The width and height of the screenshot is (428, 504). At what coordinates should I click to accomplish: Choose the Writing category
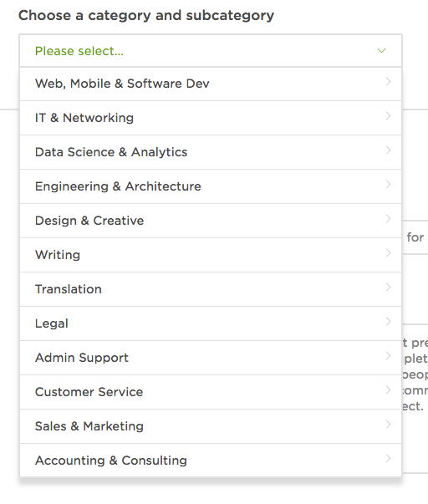pos(211,255)
